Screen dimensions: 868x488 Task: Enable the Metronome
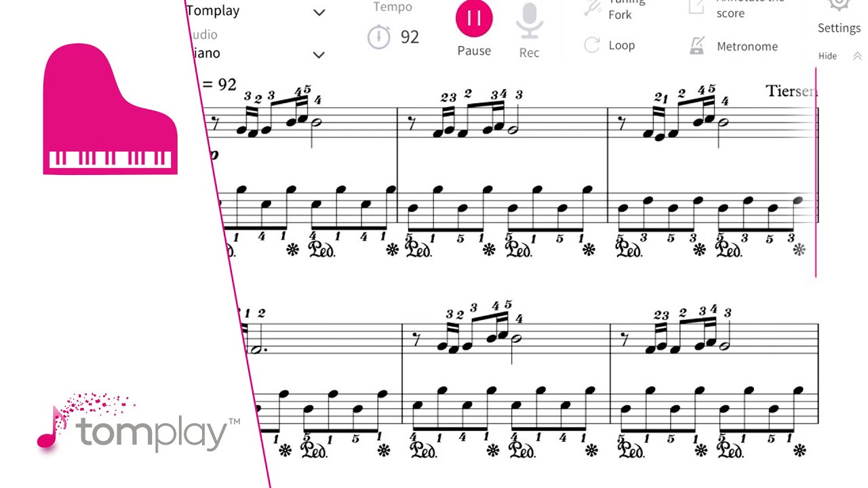click(x=734, y=46)
